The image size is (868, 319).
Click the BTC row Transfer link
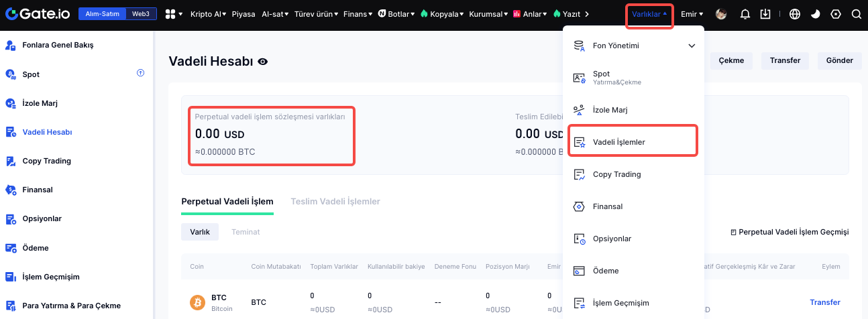pos(824,302)
